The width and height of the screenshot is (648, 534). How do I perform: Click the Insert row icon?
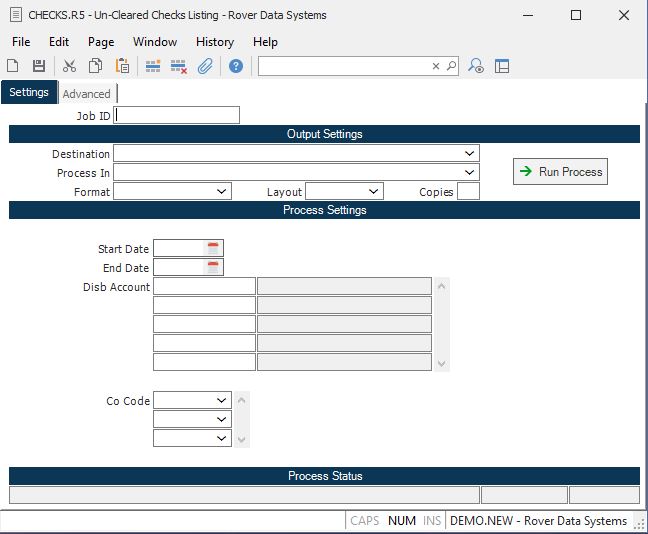[153, 66]
